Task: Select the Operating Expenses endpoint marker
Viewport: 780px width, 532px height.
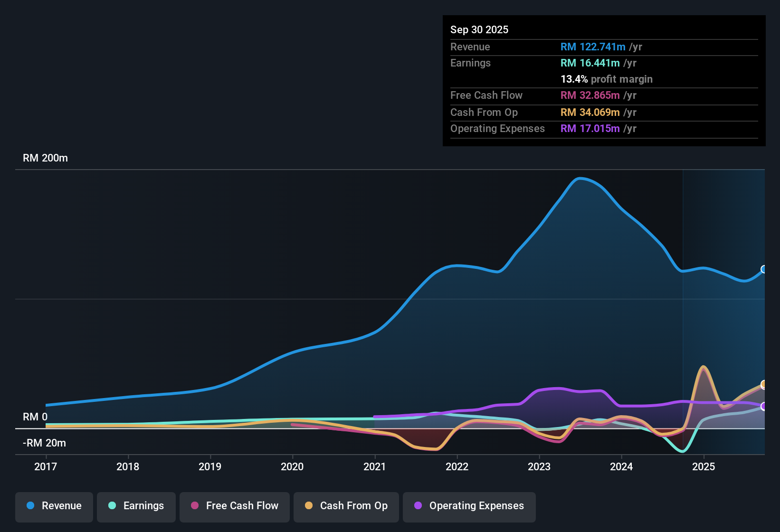Action: pyautogui.click(x=764, y=407)
